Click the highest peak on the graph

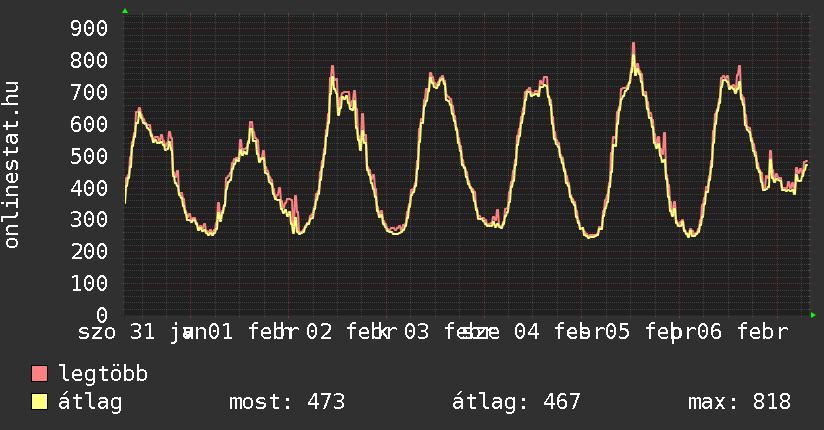click(633, 45)
